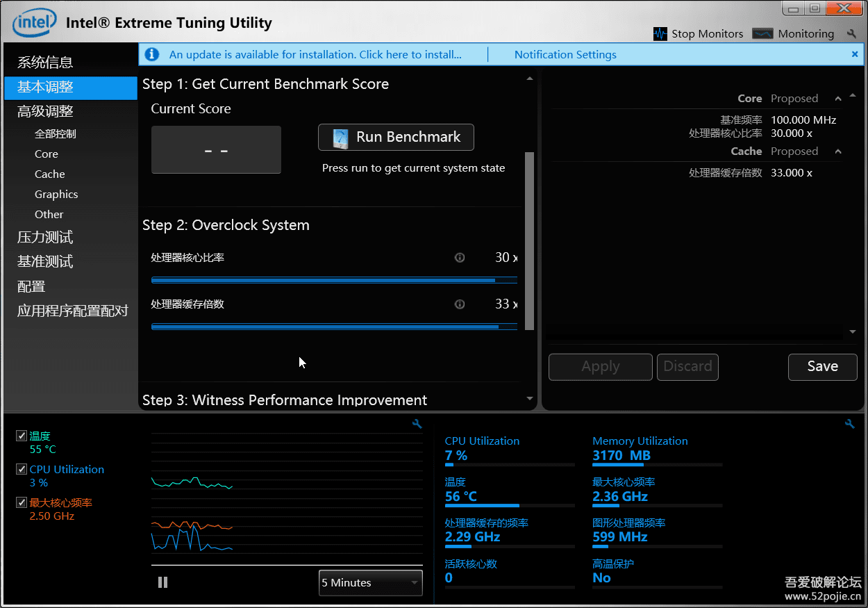
Task: Select the Cache sub-item
Action: click(x=50, y=174)
